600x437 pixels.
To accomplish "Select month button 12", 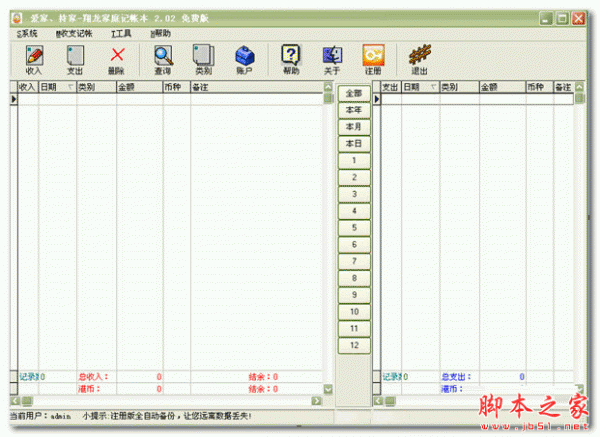I will click(x=354, y=346).
